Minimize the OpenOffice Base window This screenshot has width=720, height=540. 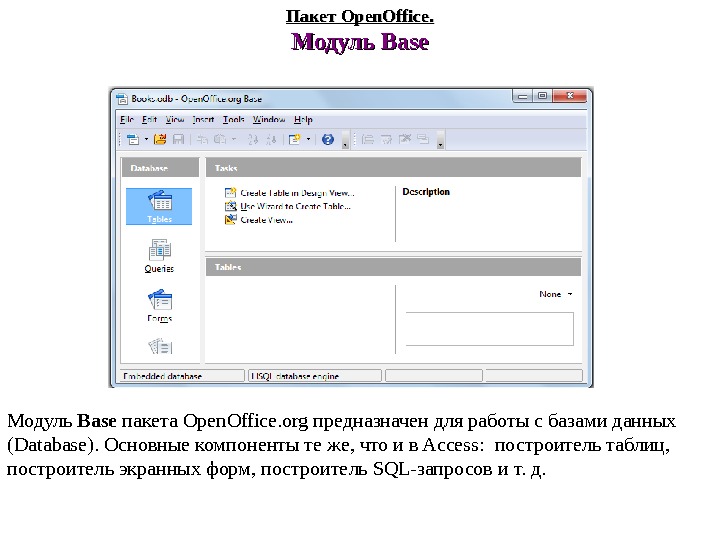(x=523, y=96)
